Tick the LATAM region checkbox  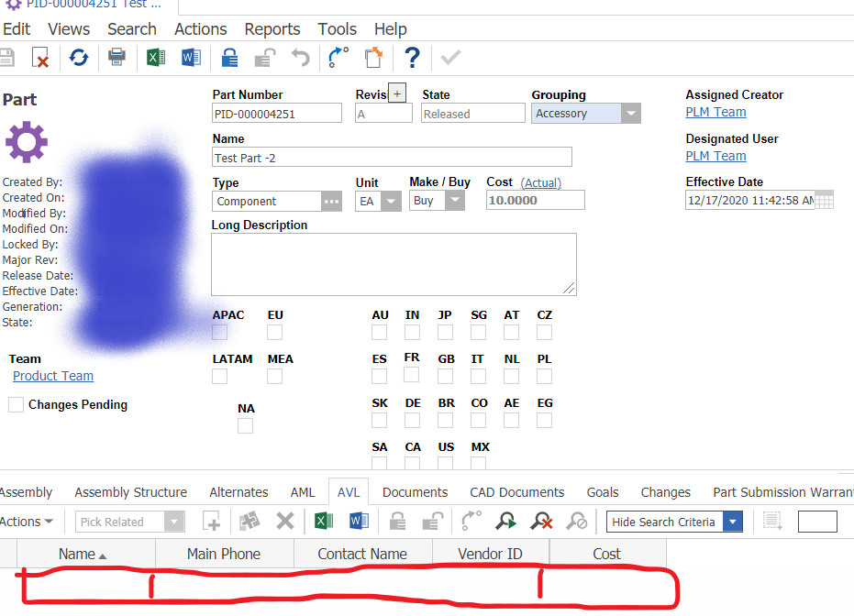pos(220,377)
